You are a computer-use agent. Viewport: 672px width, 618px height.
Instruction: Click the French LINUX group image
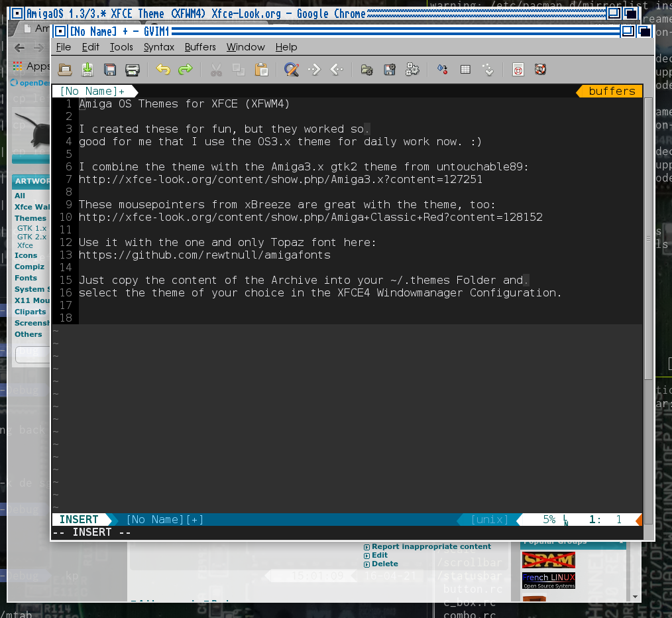point(549,581)
